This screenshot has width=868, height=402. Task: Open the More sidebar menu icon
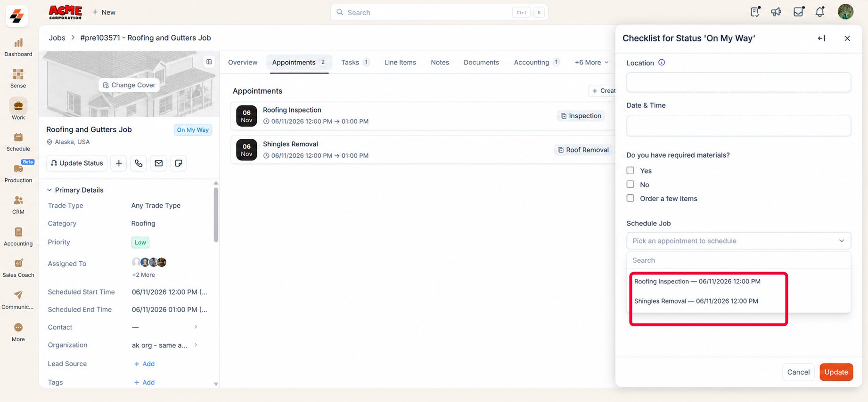click(x=18, y=328)
